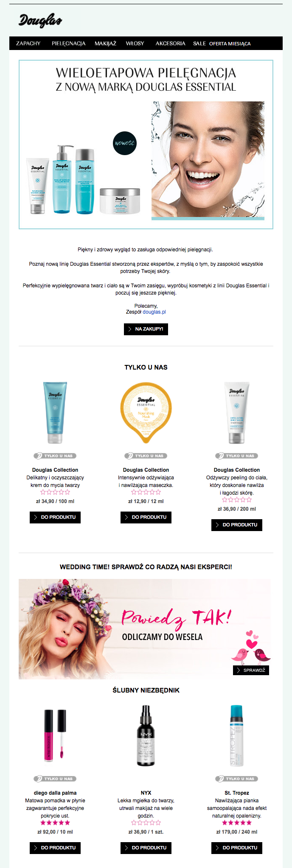This screenshot has height=868, width=292.
Task: Click the orange Nourishing Mask product image
Action: 146,413
